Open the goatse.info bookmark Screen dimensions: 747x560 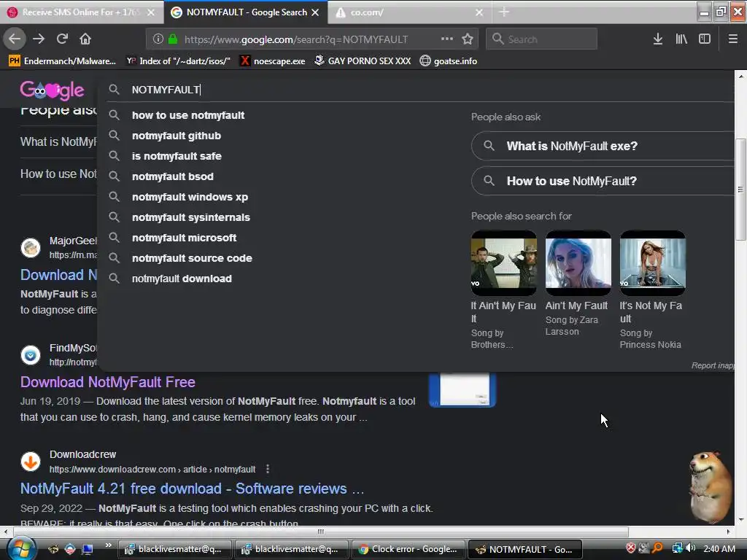[449, 61]
